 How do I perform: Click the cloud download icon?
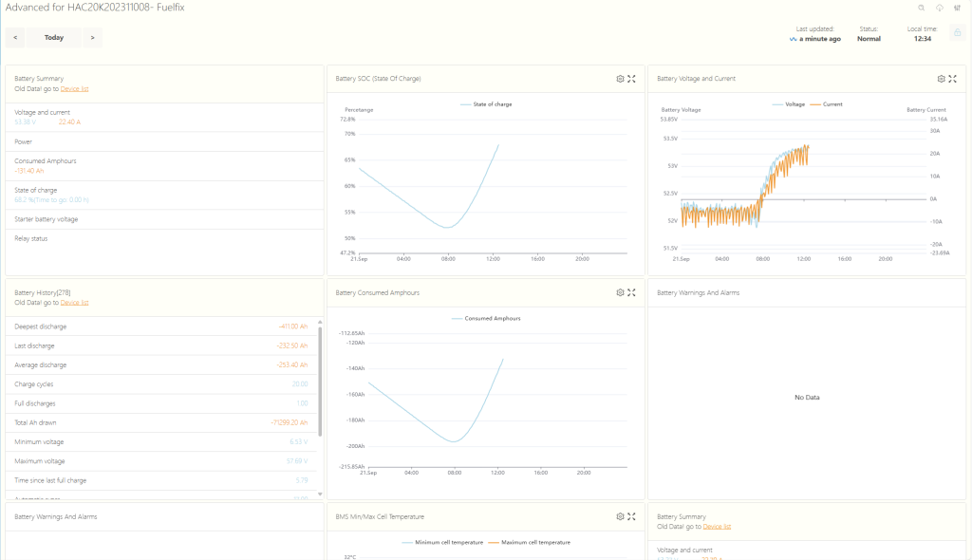pos(939,8)
